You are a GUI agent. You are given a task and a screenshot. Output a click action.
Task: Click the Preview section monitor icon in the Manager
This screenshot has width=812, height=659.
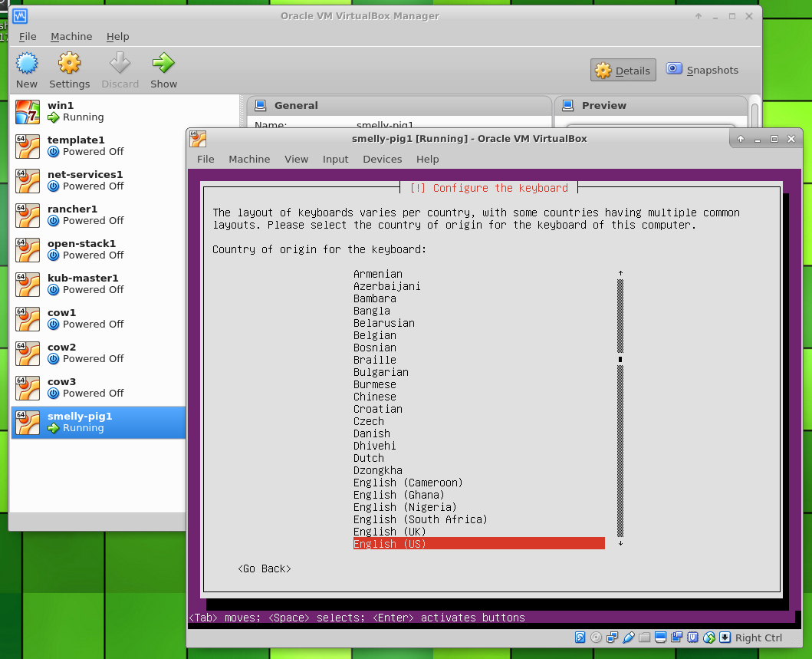click(x=568, y=106)
